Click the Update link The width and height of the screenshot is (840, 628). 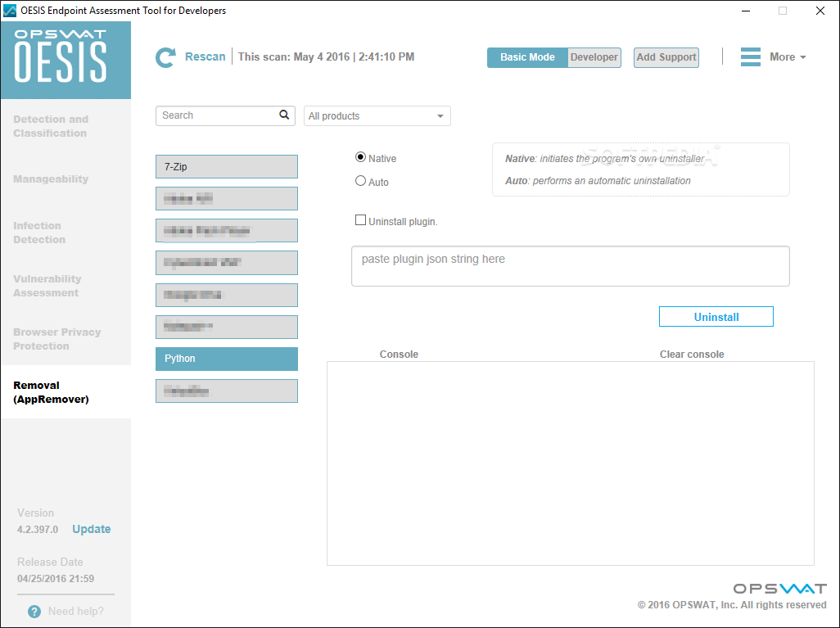click(92, 529)
